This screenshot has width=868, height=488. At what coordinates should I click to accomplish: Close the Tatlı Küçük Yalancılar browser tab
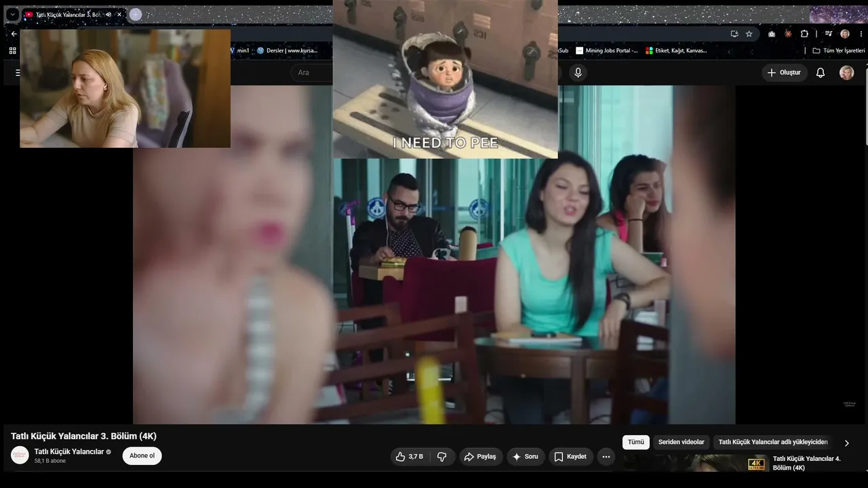(119, 14)
